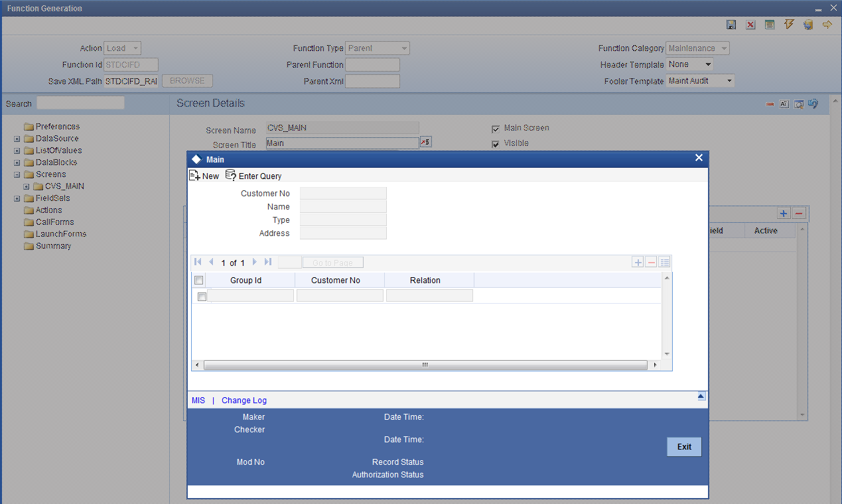842x504 pixels.
Task: Click the calendar-grid icon in top toolbar
Action: (770, 25)
